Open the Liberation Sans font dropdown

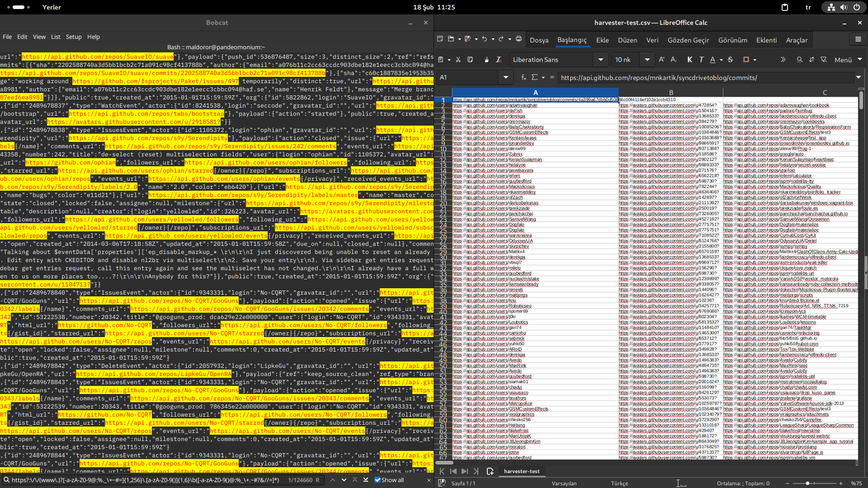tap(600, 60)
